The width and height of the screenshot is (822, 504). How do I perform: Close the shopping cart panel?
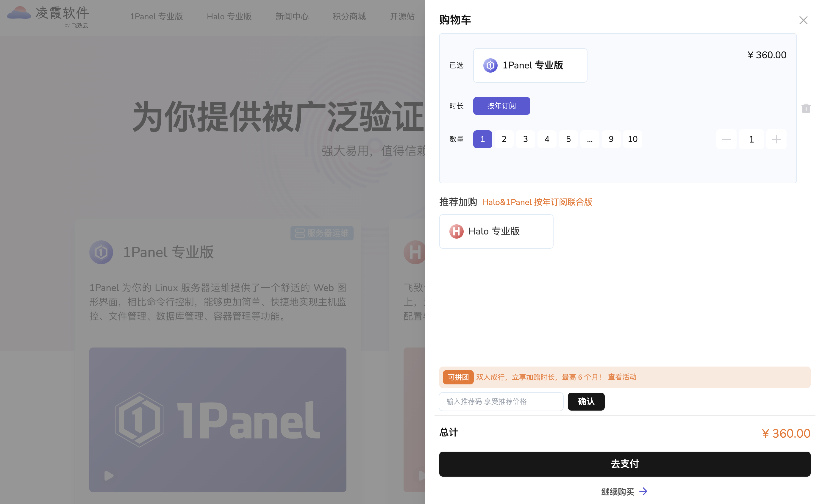[x=803, y=20]
